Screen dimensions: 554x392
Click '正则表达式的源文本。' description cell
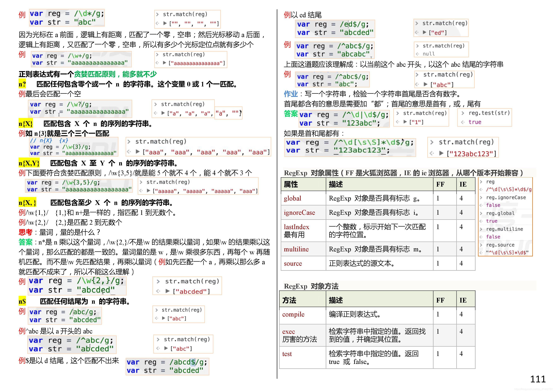[x=379, y=263]
